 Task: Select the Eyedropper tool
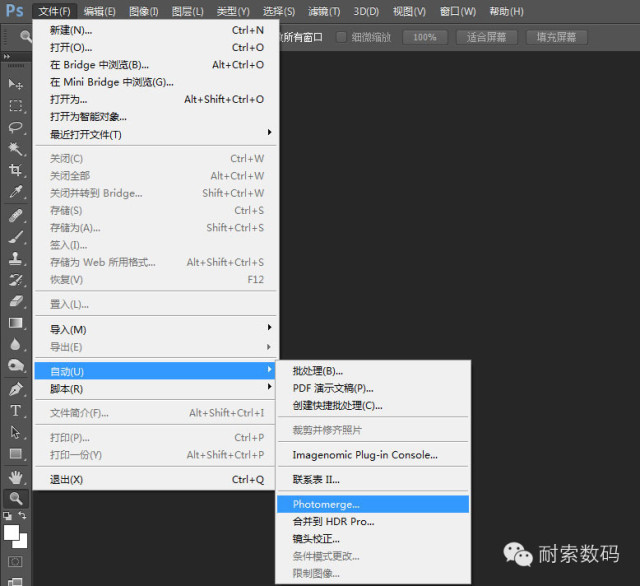[x=16, y=191]
